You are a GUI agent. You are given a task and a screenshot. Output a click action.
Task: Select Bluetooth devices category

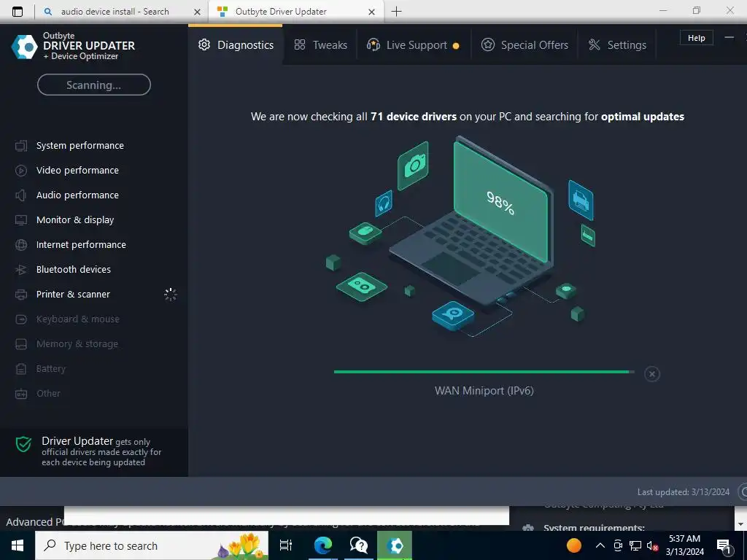point(74,269)
